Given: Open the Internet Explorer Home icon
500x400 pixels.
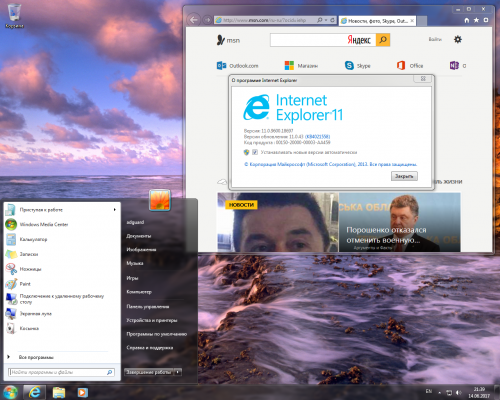Looking at the screenshot, I should (x=467, y=20).
